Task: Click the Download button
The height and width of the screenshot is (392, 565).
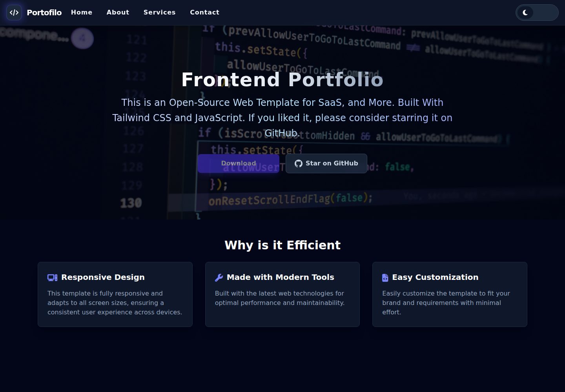Action: (239, 163)
